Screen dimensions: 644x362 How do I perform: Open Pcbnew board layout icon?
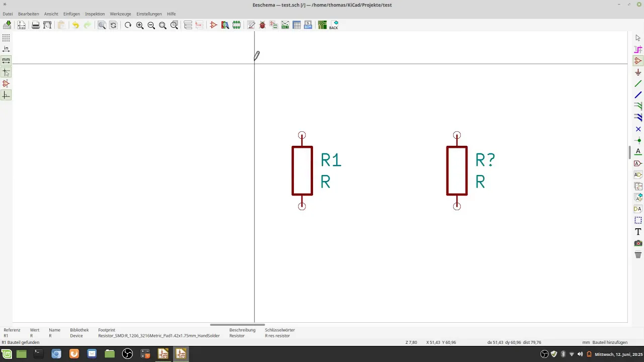point(323,25)
